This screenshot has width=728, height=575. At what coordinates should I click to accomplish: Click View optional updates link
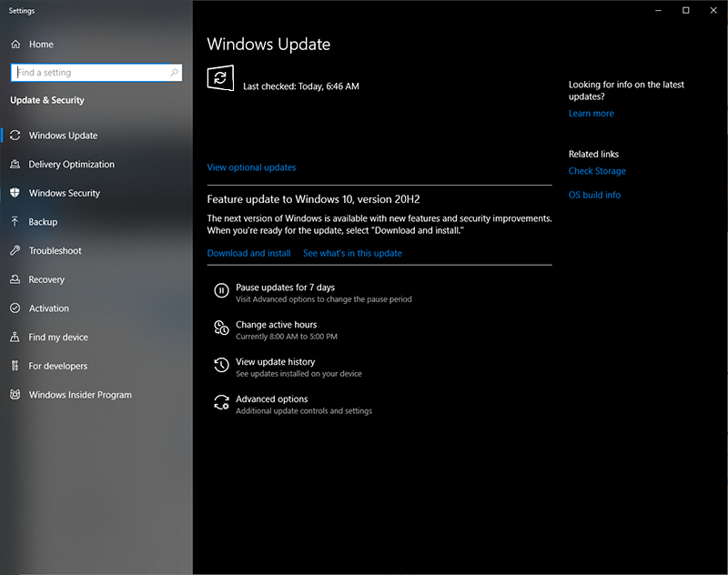(x=251, y=167)
